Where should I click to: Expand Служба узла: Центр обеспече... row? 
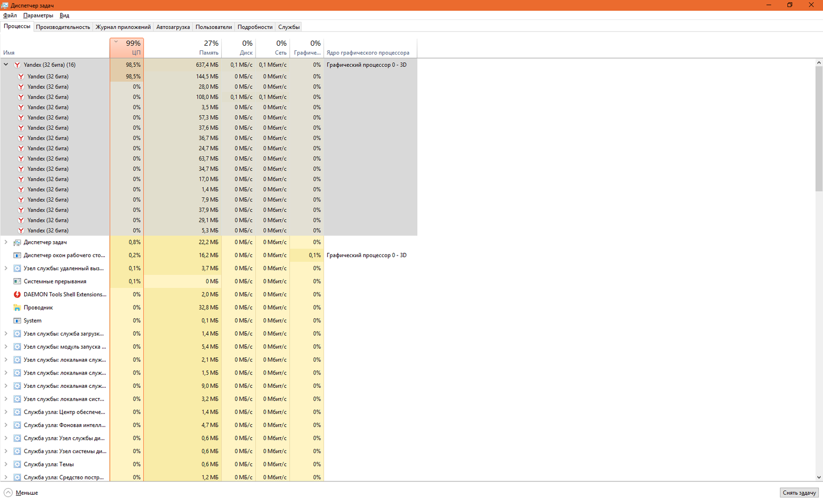point(6,412)
